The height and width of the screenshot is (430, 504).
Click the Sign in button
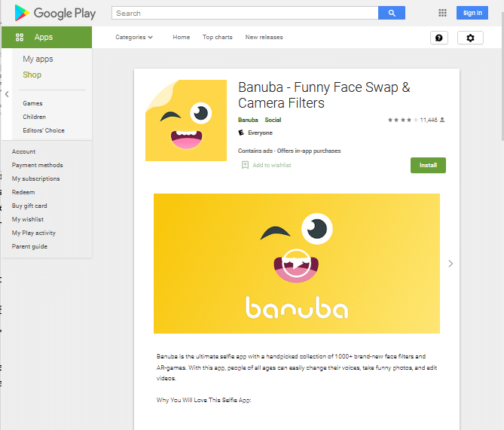(x=472, y=13)
